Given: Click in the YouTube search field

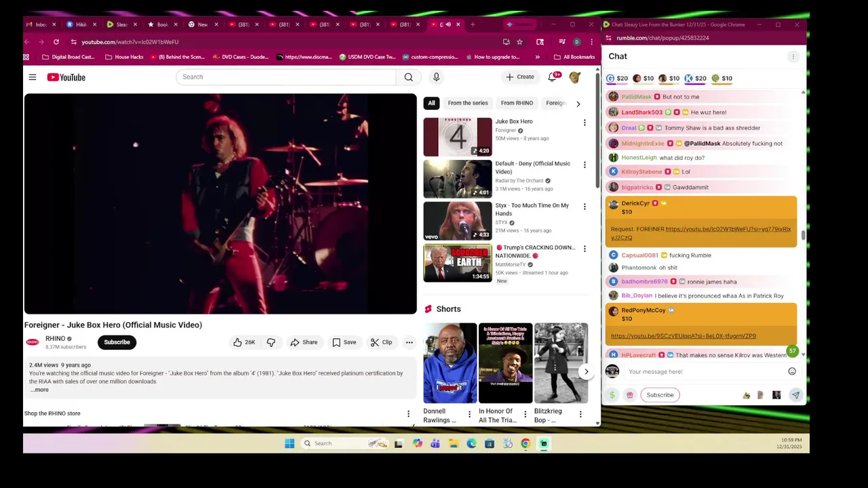Looking at the screenshot, I should tap(285, 77).
